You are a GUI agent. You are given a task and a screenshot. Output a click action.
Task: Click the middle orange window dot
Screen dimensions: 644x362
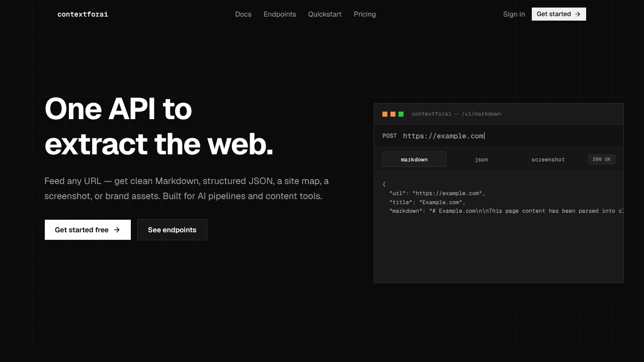(x=393, y=114)
